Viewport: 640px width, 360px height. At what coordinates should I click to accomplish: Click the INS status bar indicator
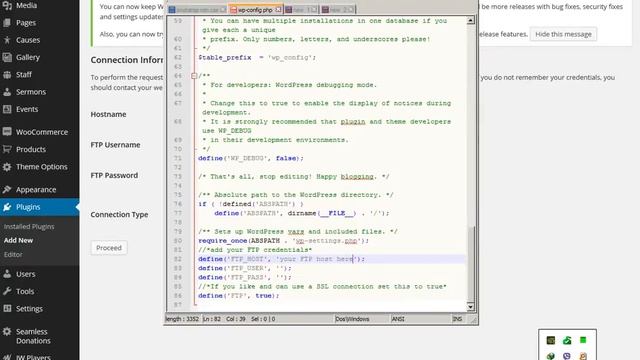click(458, 319)
